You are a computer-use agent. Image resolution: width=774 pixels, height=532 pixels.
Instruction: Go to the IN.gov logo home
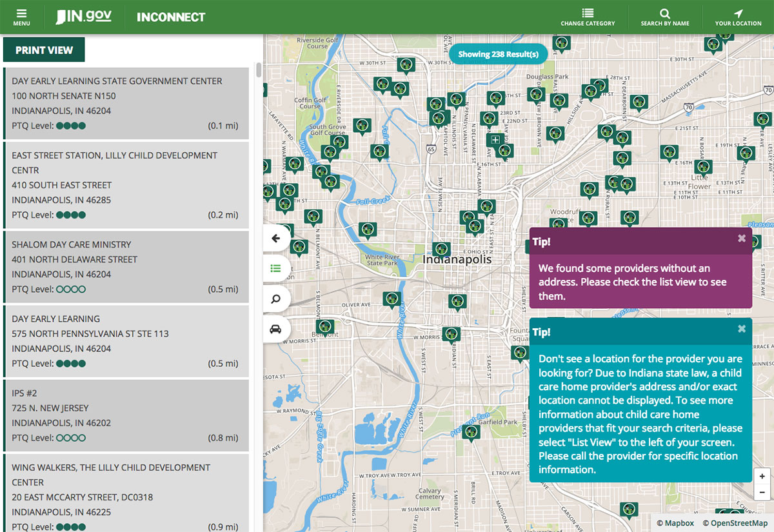click(84, 17)
